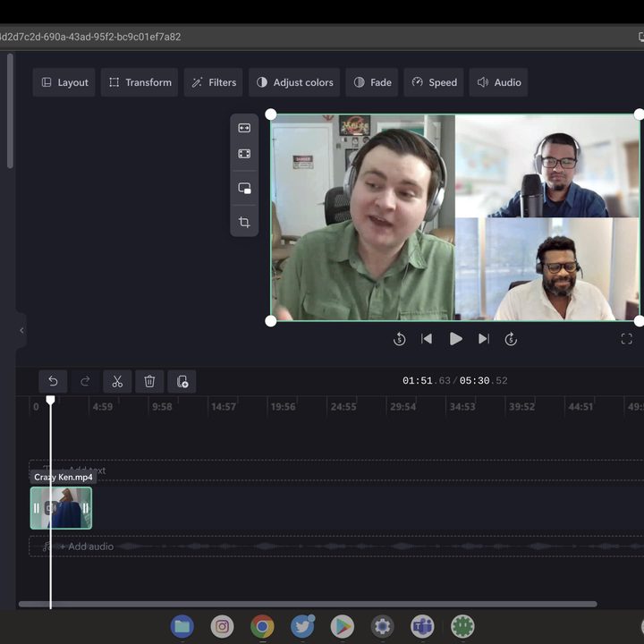The width and height of the screenshot is (644, 644).
Task: Split clip with the scissors tool
Action: tap(117, 382)
